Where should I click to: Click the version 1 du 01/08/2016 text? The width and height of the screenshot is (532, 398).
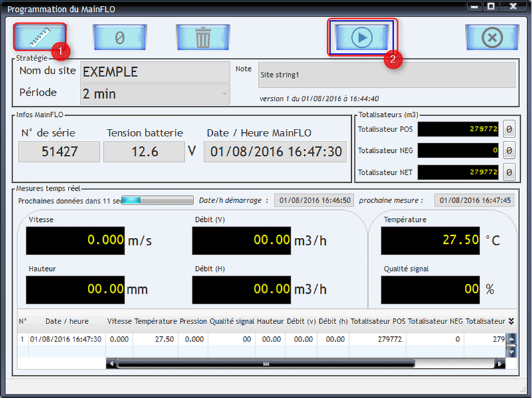pyautogui.click(x=319, y=98)
